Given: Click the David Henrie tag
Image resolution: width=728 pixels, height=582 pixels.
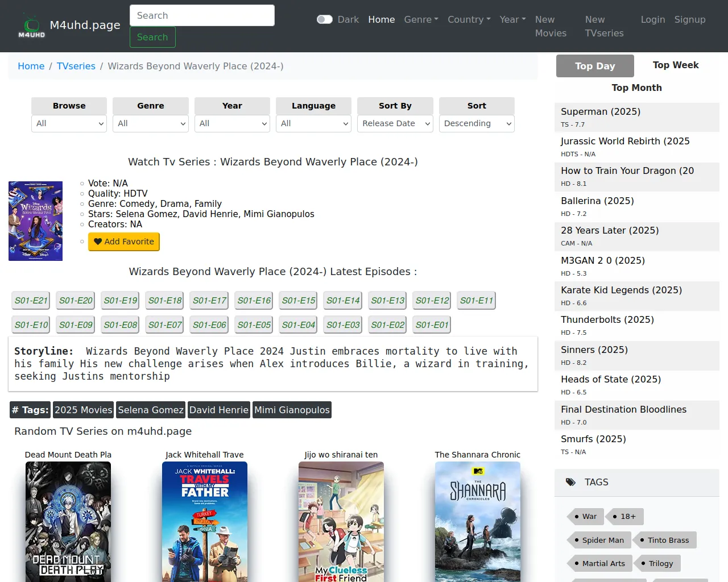Looking at the screenshot, I should pos(219,410).
